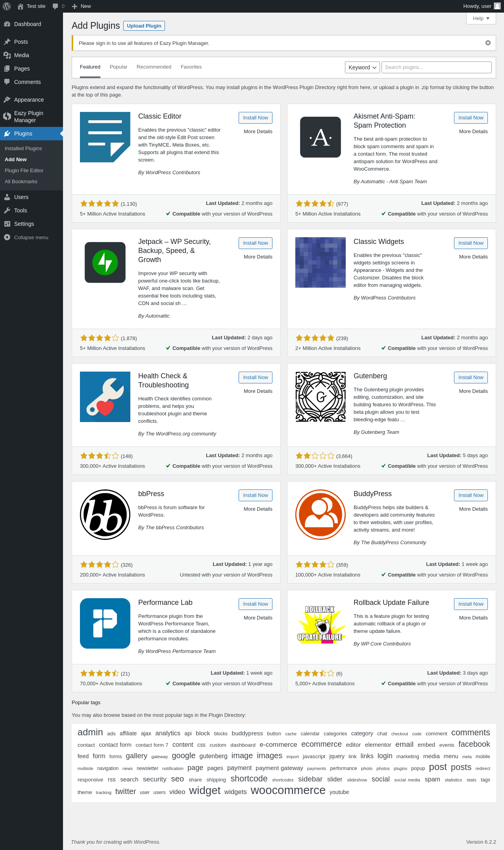Screen dimensions: 504x850
Task: Click the Tools wrench icon
Action: 7,210
